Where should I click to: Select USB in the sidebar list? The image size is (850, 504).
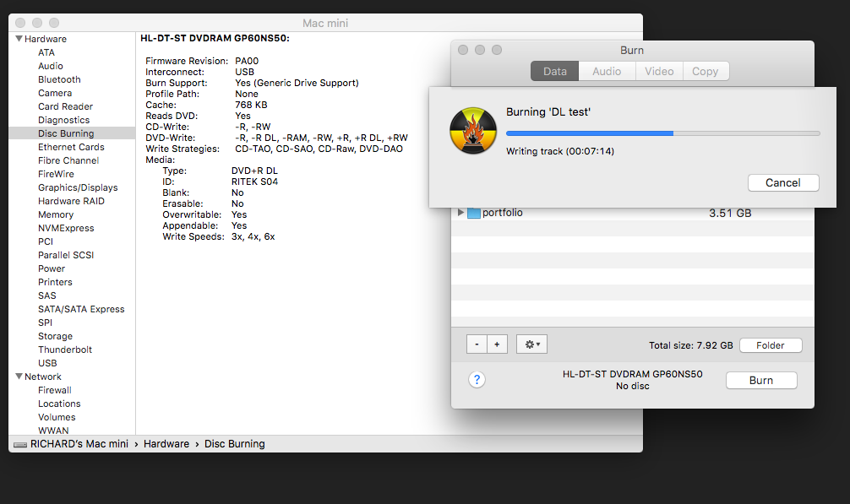pyautogui.click(x=47, y=363)
